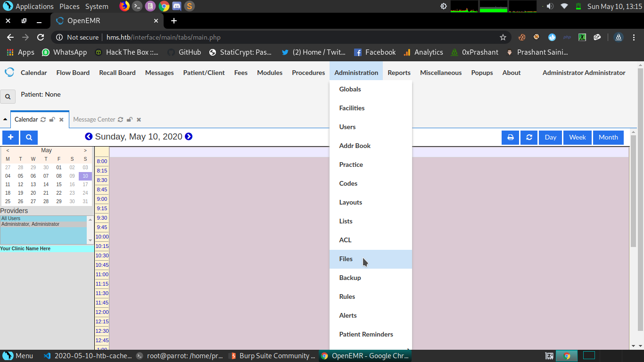644x362 pixels.
Task: Click the patient search magnifier icon
Action: pyautogui.click(x=8, y=97)
